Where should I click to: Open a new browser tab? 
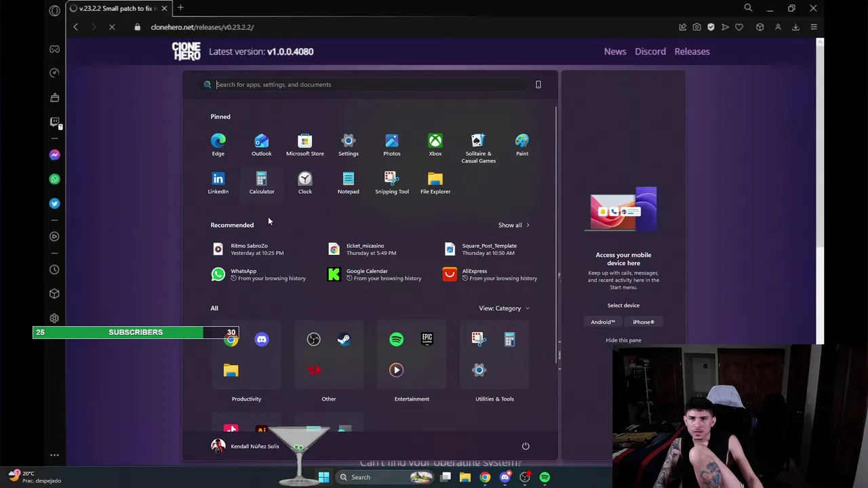click(x=180, y=8)
